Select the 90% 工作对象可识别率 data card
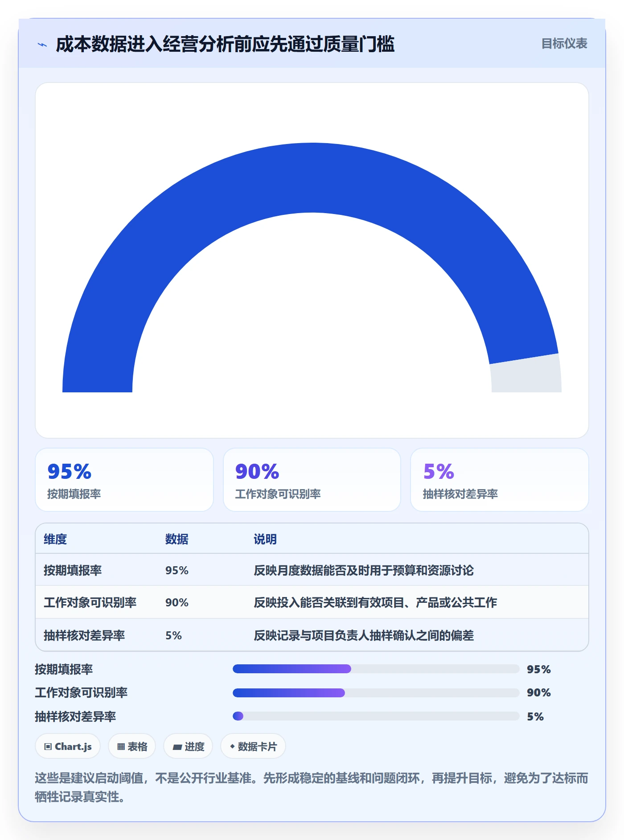Image resolution: width=624 pixels, height=840 pixels. click(312, 480)
